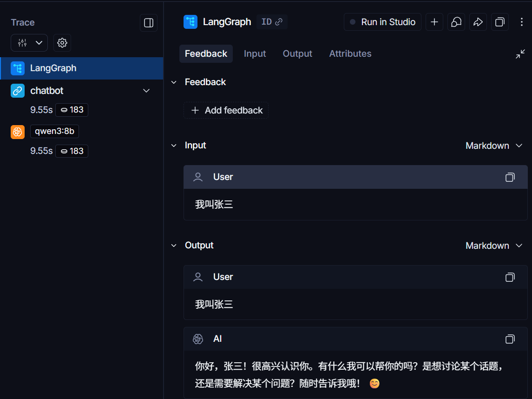This screenshot has width=532, height=399.
Task: Click Run in Studio button
Action: tap(382, 22)
